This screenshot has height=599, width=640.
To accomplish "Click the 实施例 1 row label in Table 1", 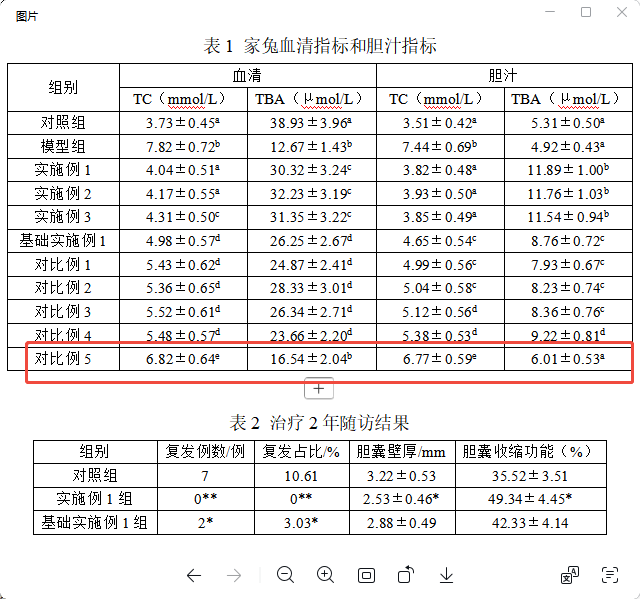I will coord(63,170).
